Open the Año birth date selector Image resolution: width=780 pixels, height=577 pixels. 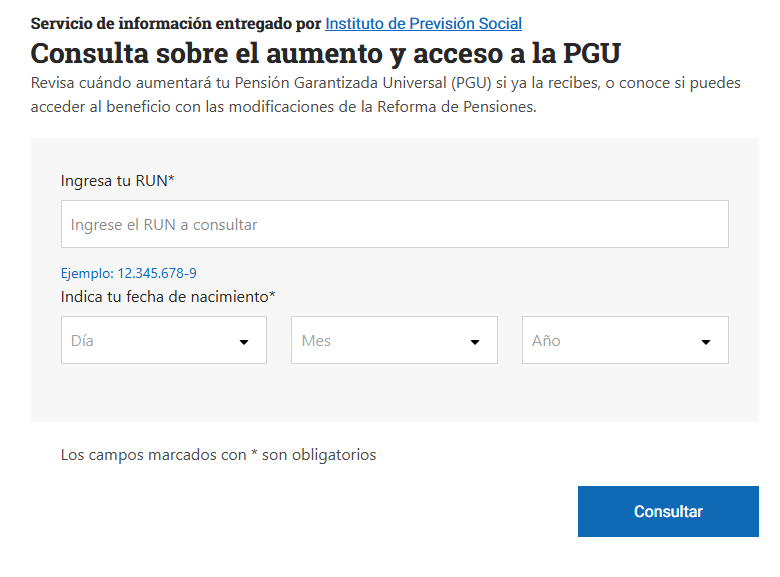point(625,340)
